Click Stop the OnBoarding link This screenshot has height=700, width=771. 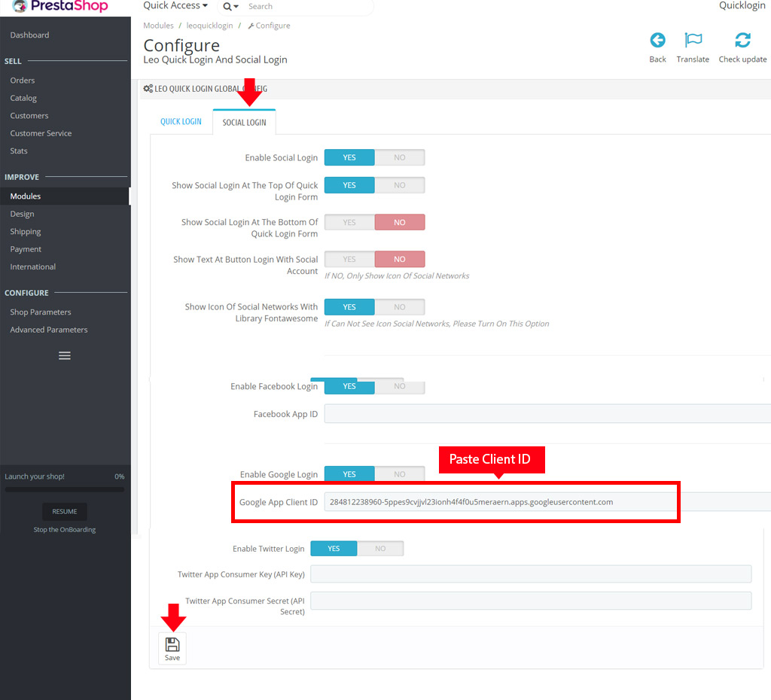[x=65, y=529]
